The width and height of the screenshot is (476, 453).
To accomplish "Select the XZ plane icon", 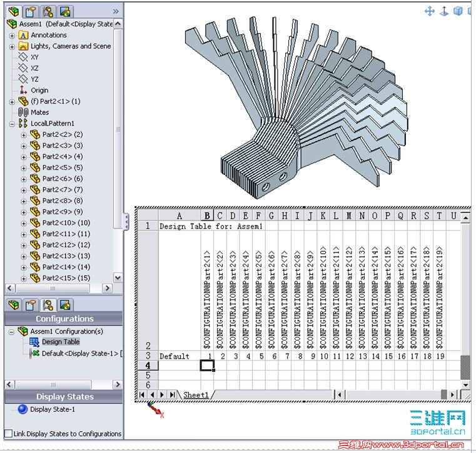I will click(x=23, y=68).
